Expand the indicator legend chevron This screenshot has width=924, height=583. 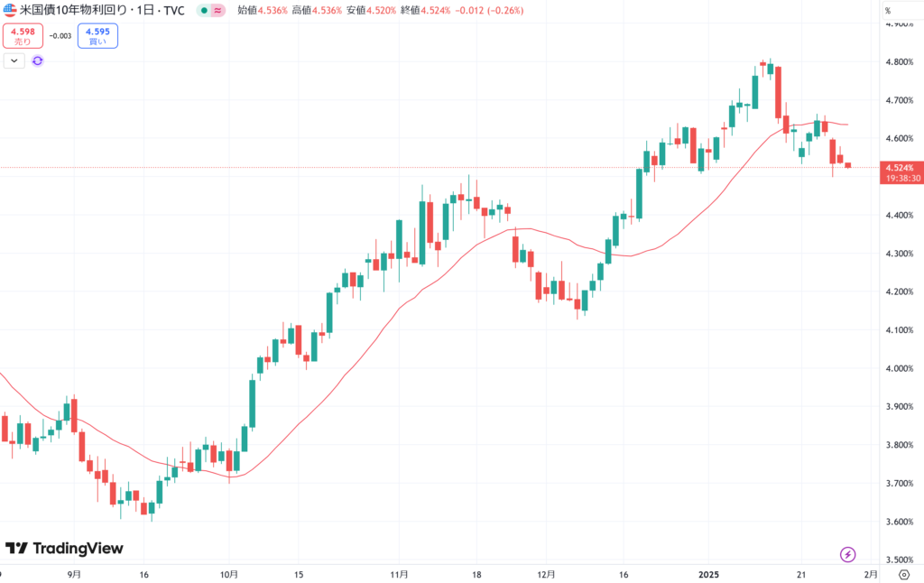click(14, 60)
